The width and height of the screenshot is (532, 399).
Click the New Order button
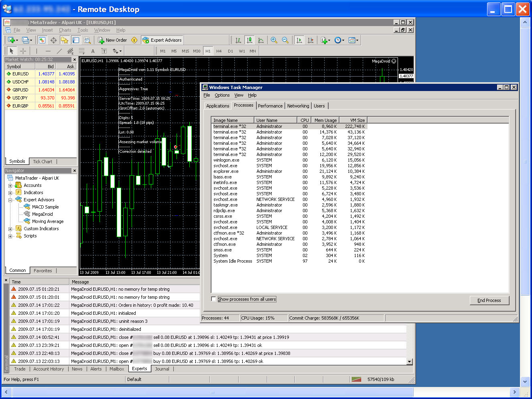click(x=113, y=40)
